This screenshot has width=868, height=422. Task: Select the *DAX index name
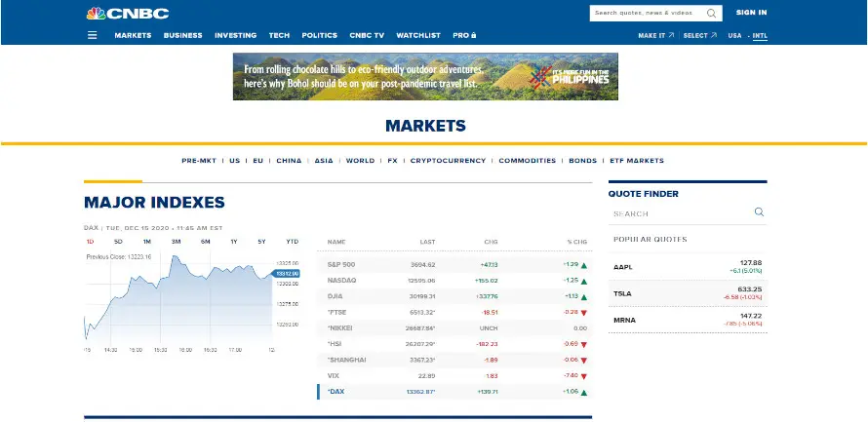coord(335,392)
